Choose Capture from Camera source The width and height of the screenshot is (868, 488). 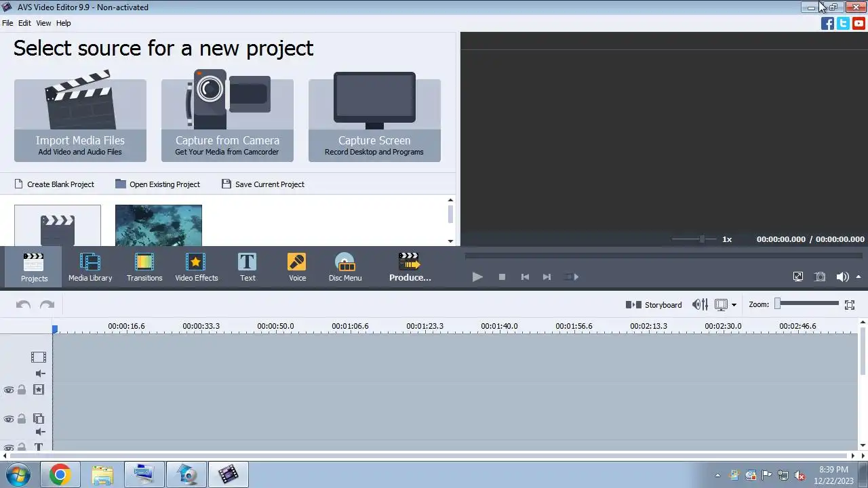[x=227, y=117]
